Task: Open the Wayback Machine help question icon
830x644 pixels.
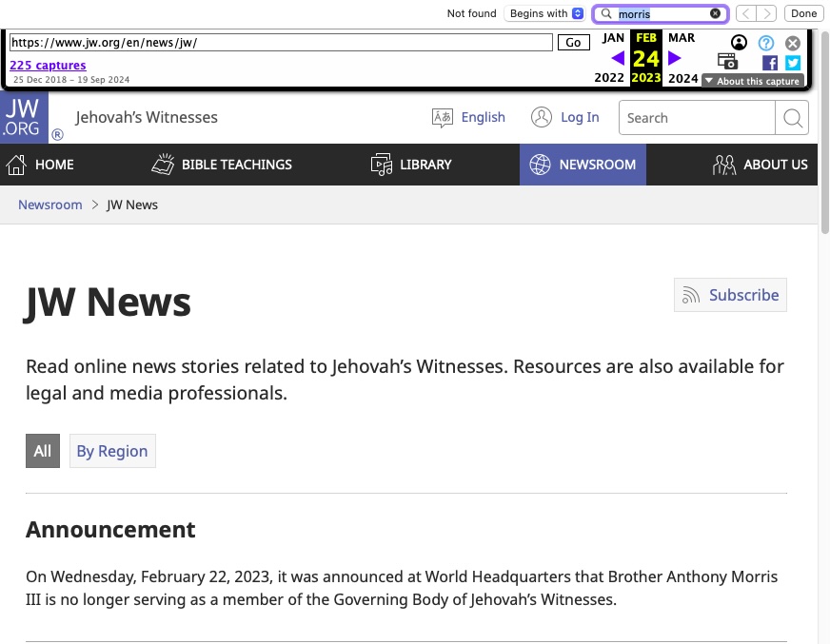Action: (766, 43)
